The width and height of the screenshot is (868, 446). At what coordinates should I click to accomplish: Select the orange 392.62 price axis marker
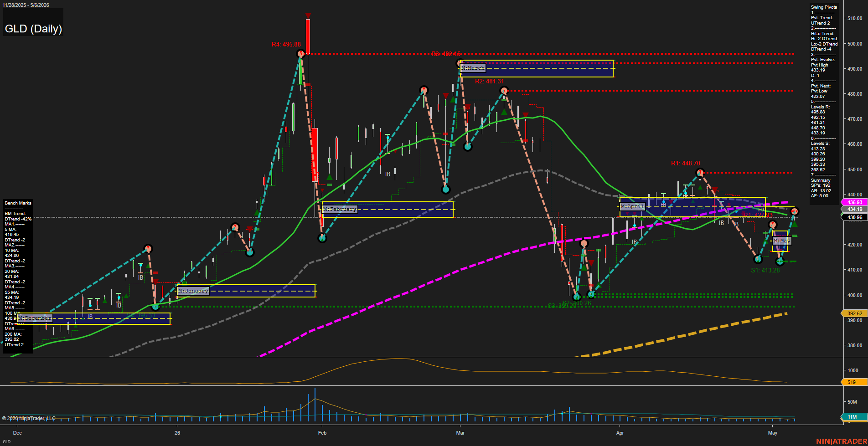pyautogui.click(x=854, y=313)
